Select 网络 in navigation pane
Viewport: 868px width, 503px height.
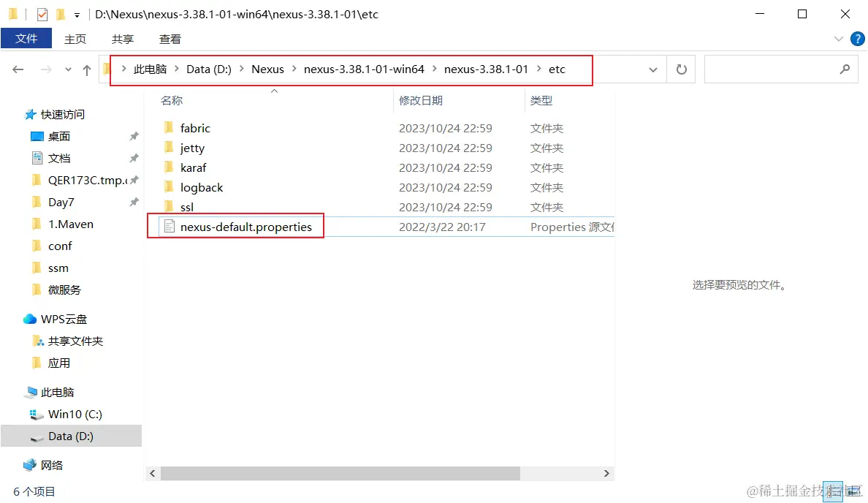[x=52, y=465]
